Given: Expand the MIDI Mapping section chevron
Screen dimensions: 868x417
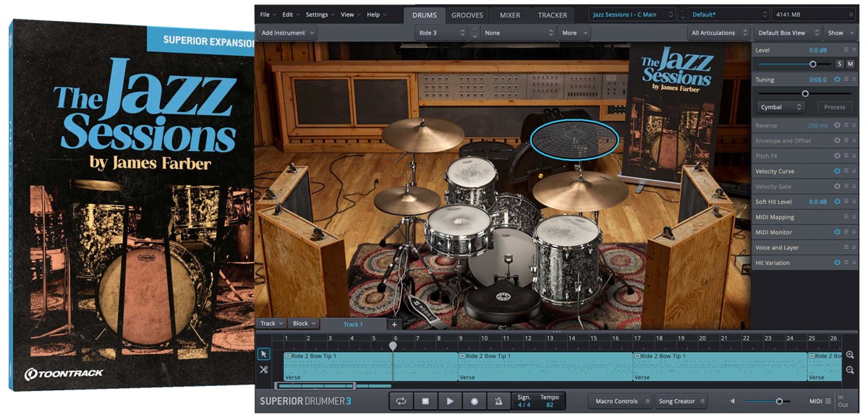Looking at the screenshot, I should point(855,217).
